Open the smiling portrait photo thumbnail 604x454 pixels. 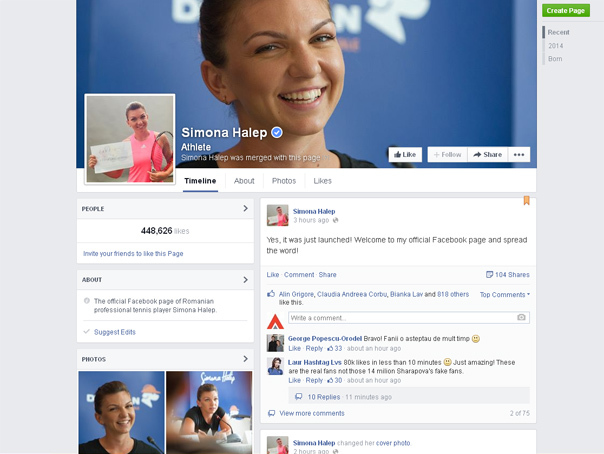pos(121,412)
